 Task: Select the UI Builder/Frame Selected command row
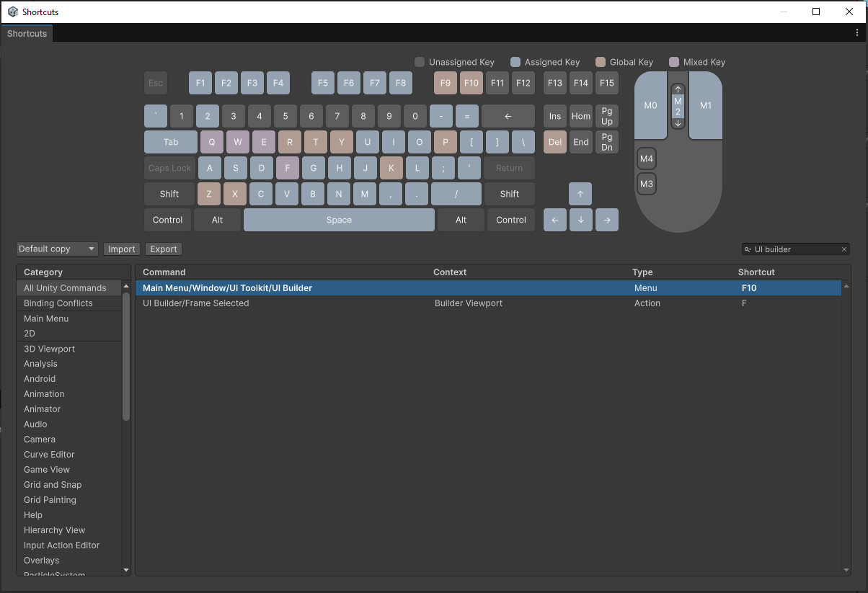pos(288,303)
